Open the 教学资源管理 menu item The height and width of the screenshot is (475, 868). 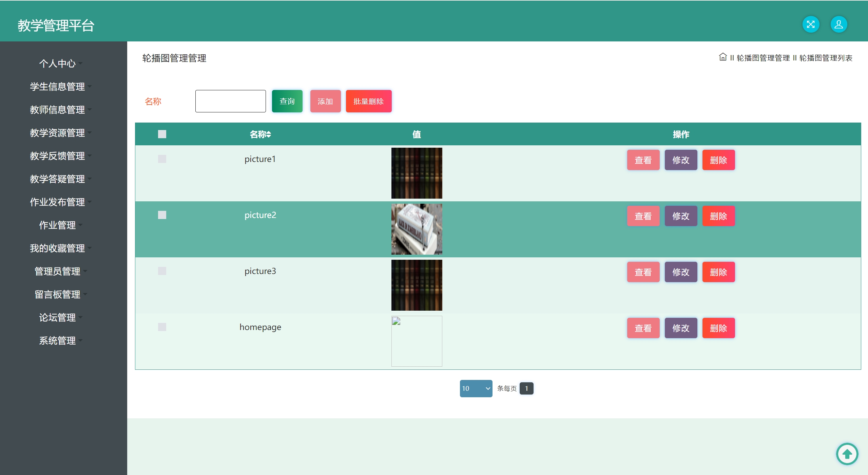58,133
